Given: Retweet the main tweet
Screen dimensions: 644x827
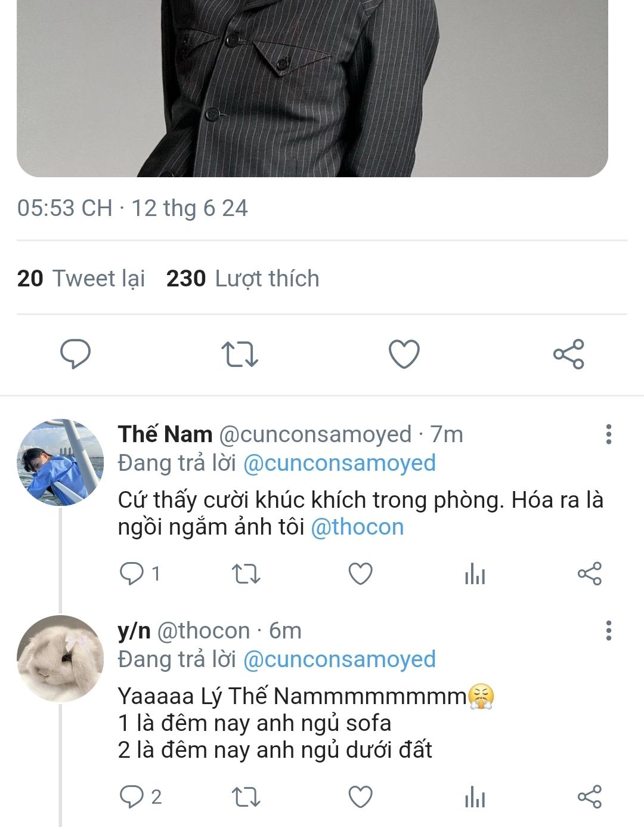Looking at the screenshot, I should pyautogui.click(x=239, y=354).
